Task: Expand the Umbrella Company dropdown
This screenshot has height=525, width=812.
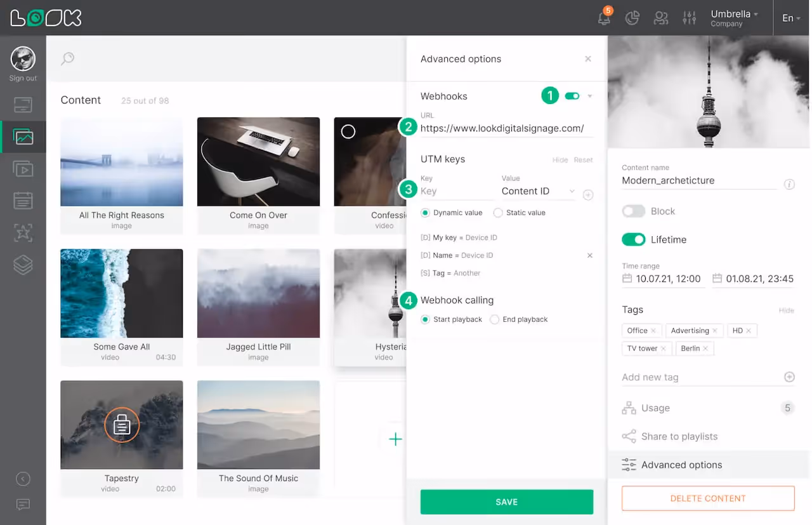Action: point(734,18)
